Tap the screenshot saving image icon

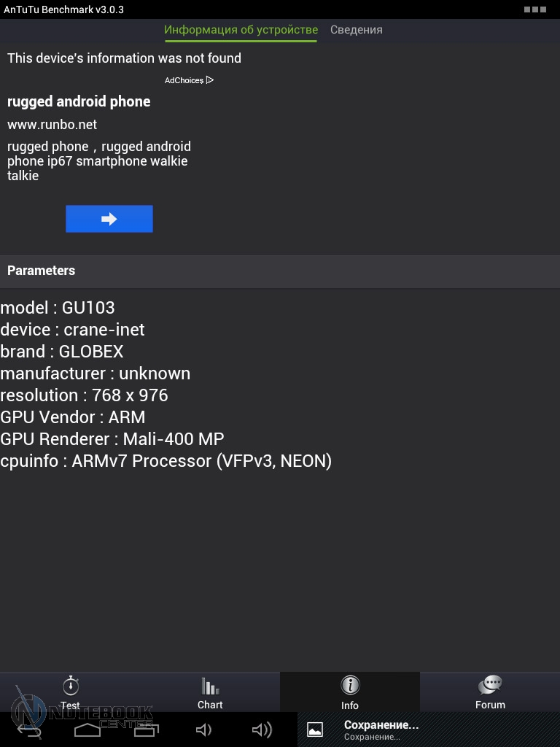[315, 729]
